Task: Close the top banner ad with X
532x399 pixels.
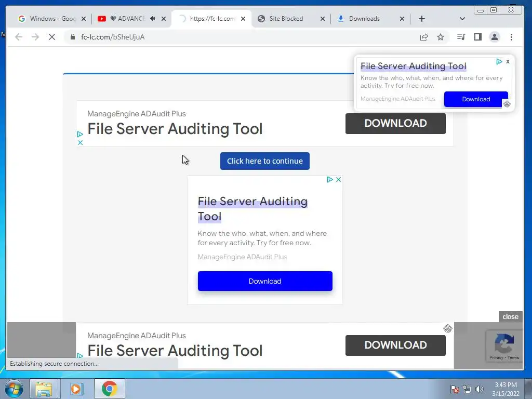Action: pyautogui.click(x=80, y=142)
